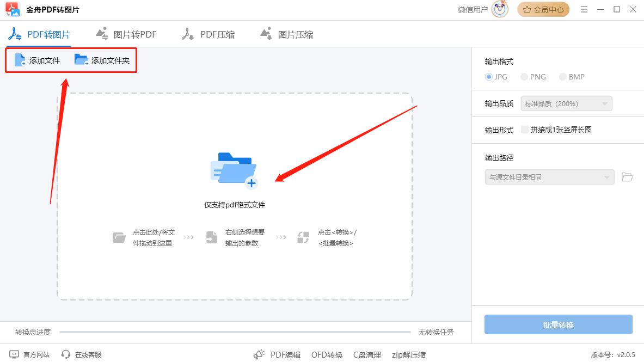Click the 批量转换 button

[558, 325]
